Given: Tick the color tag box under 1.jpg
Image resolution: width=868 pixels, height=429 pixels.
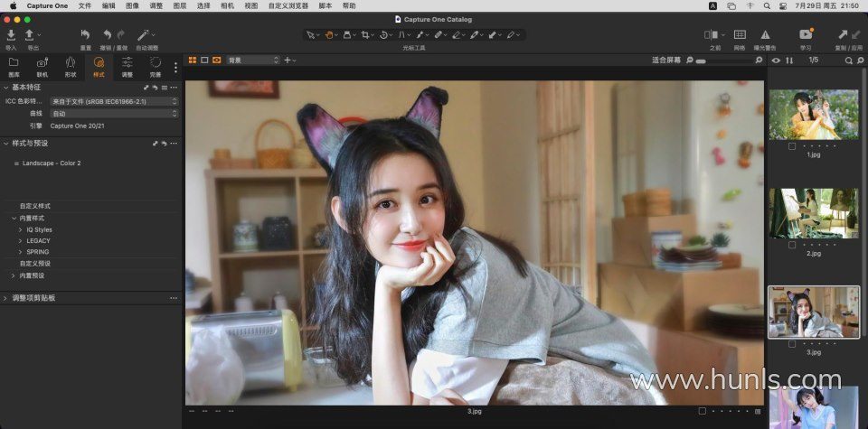Looking at the screenshot, I should click(x=792, y=146).
